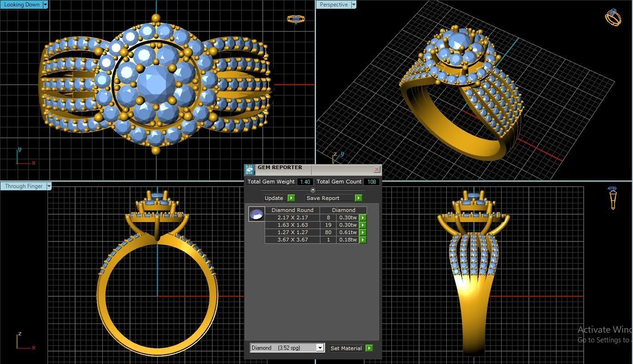Select the round diamond gem thumbnail

pyautogui.click(x=256, y=214)
